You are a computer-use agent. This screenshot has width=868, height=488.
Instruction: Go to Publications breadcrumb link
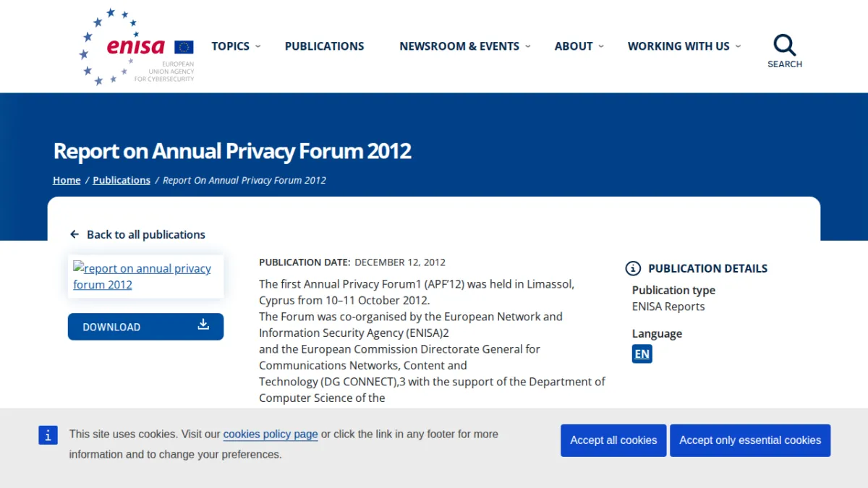122,180
